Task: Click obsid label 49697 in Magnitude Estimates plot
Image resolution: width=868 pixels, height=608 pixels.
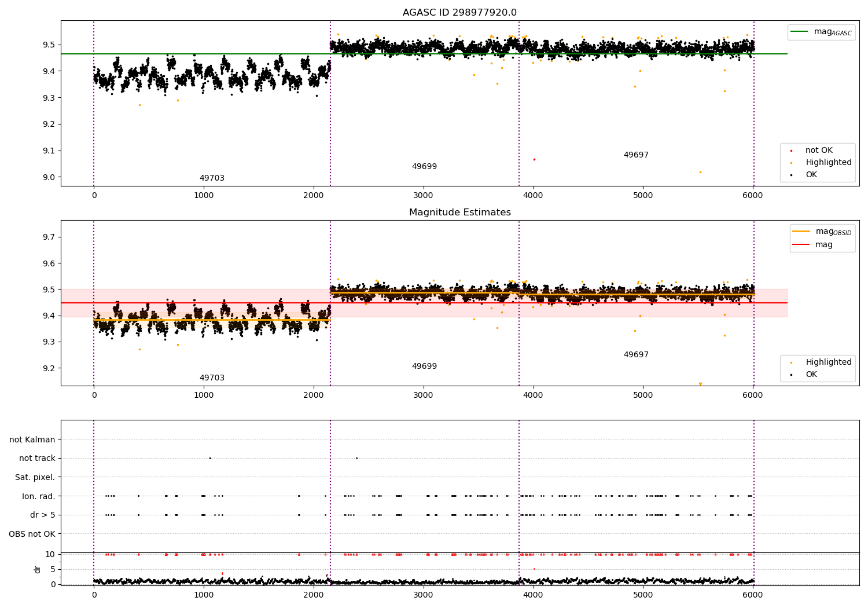Action: tap(636, 355)
